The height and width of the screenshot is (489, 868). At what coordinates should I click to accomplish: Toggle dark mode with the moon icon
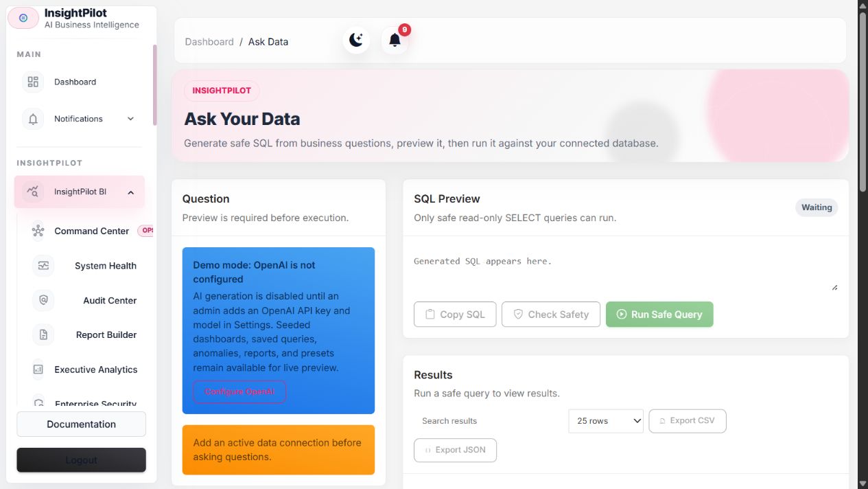tap(356, 40)
